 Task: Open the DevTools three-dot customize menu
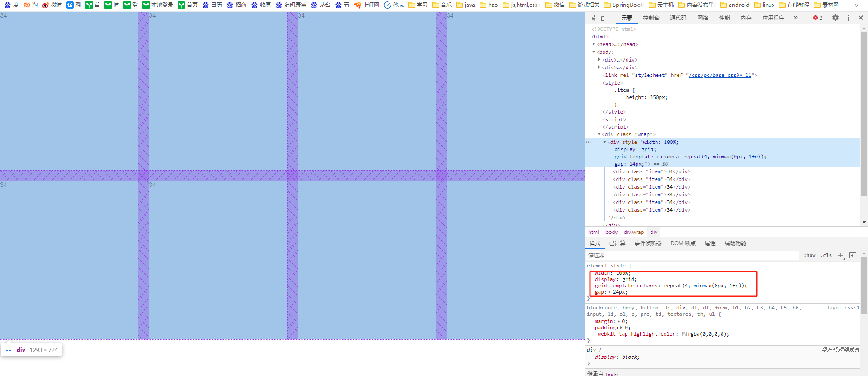(x=848, y=18)
